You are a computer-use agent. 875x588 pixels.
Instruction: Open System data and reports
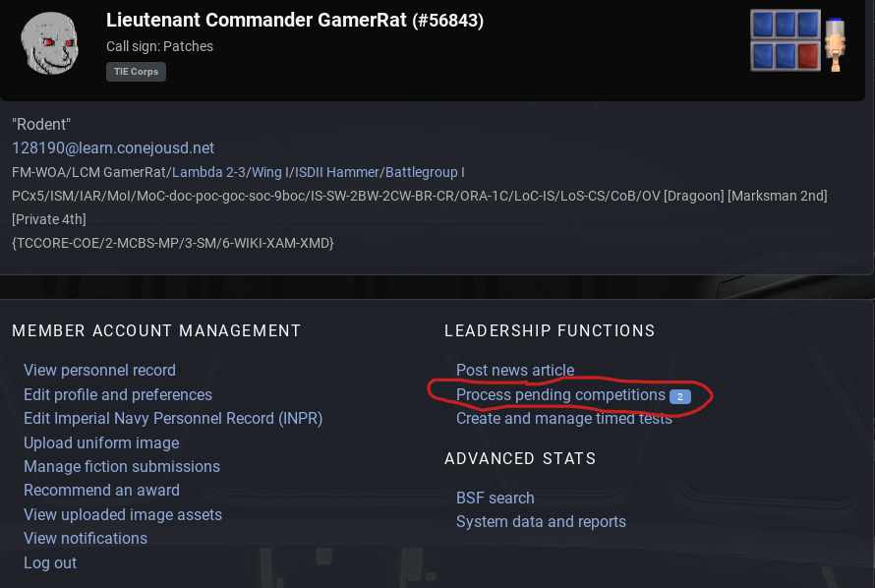click(x=541, y=521)
